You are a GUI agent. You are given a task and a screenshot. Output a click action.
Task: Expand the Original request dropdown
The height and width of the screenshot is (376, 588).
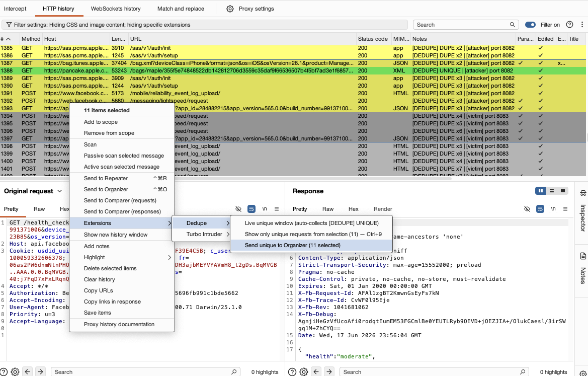tap(59, 191)
